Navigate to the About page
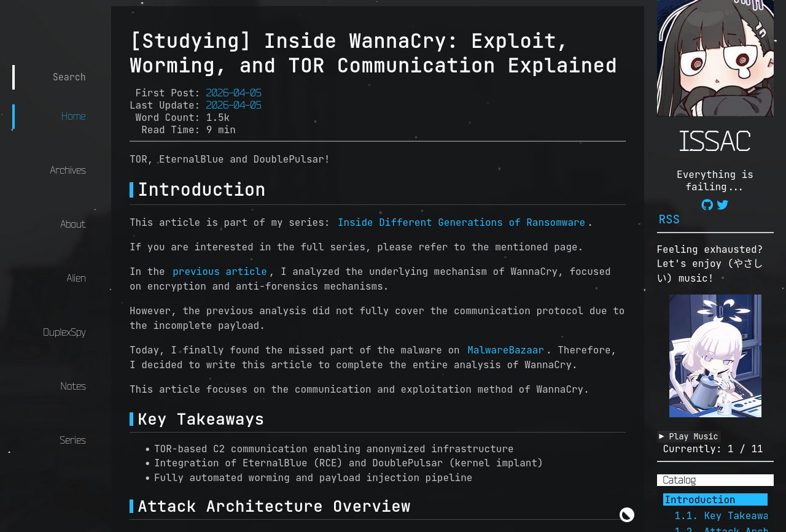The width and height of the screenshot is (786, 532). (x=72, y=225)
